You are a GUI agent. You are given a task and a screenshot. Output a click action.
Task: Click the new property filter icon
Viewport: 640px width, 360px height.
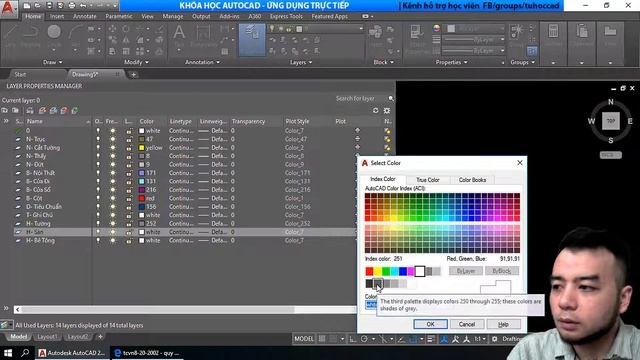[4, 111]
